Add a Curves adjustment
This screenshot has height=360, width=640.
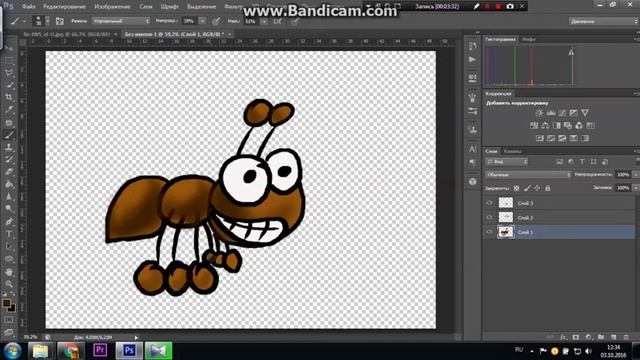click(x=562, y=113)
